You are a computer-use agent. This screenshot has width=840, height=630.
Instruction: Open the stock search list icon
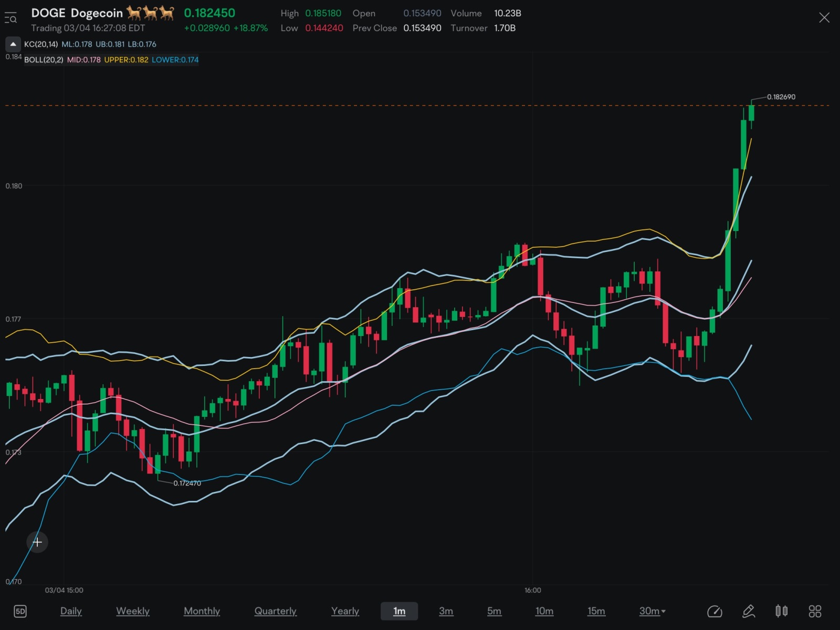pos(10,18)
